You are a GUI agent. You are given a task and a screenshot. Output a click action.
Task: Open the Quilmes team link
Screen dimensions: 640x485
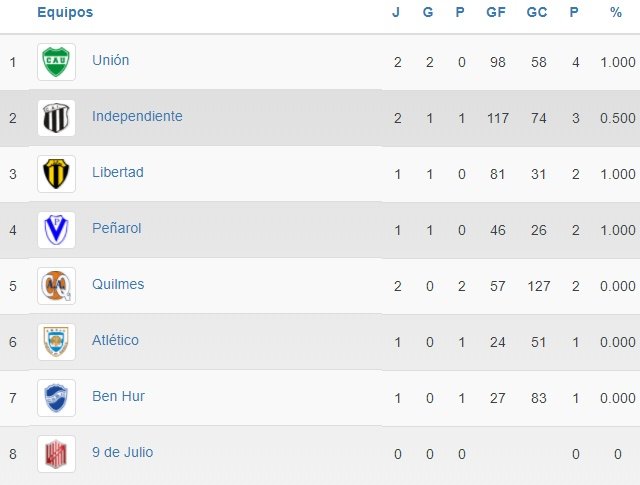coord(118,284)
